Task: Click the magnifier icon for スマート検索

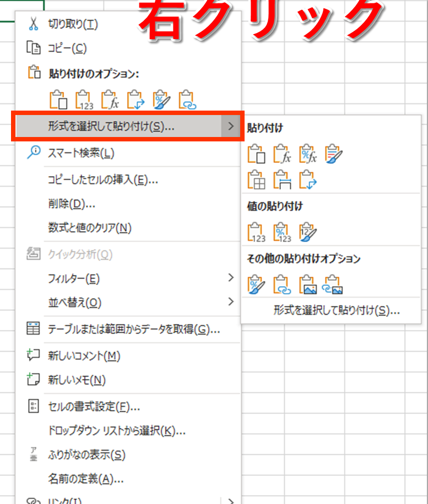Action: 34,152
